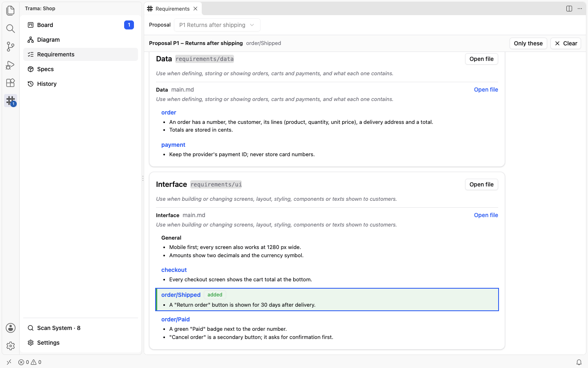Viewport: 588px width, 368px height.
Task: Click the Board badge showing 1
Action: pyautogui.click(x=129, y=25)
